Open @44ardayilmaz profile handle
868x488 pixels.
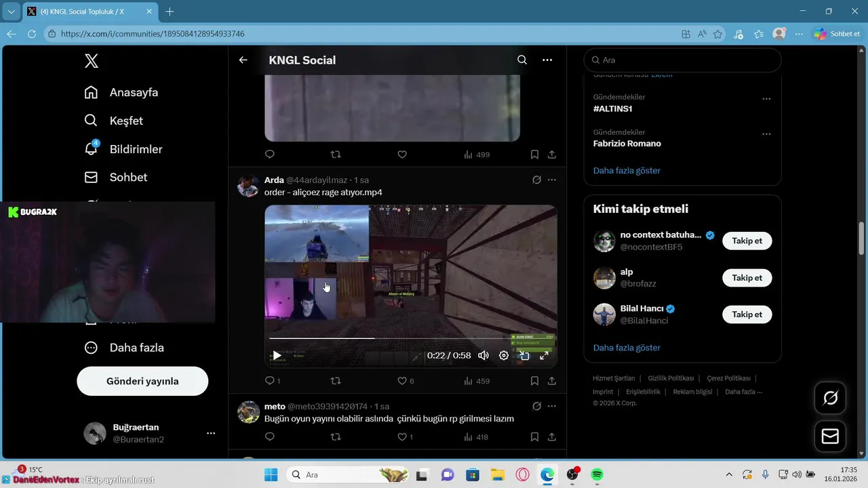[x=317, y=180]
